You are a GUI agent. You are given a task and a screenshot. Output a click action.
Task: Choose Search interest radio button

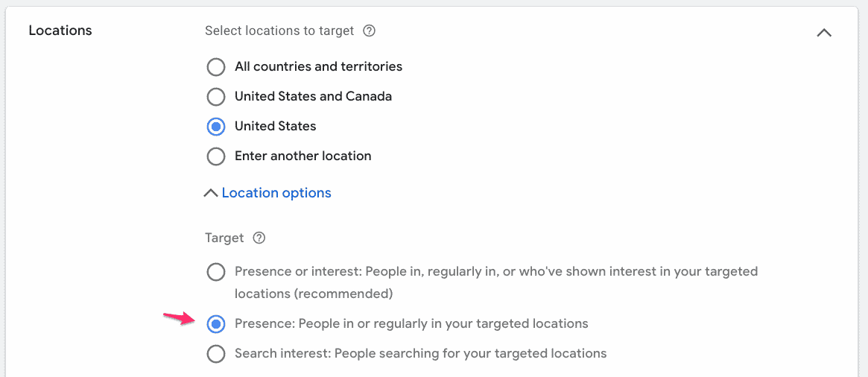[x=216, y=354]
